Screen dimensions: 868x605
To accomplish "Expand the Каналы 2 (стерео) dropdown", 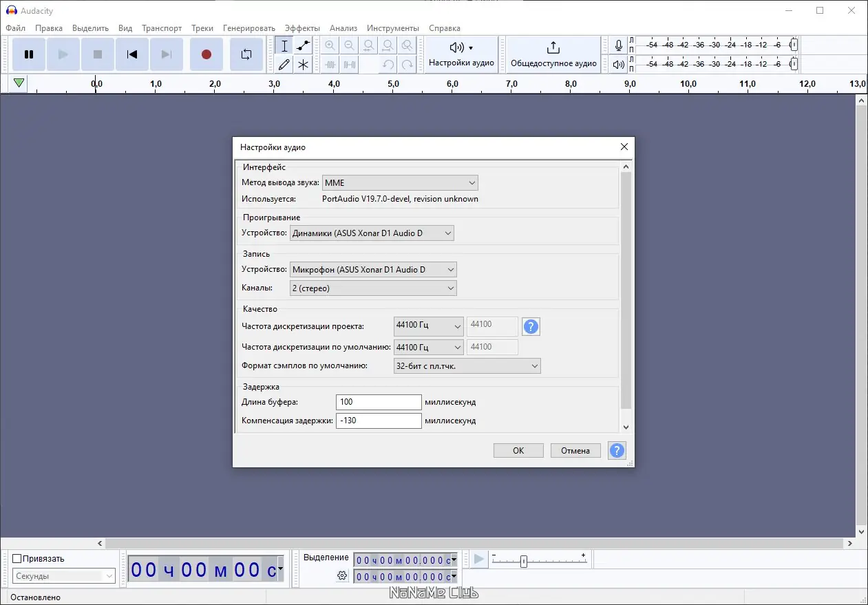I will coord(373,288).
